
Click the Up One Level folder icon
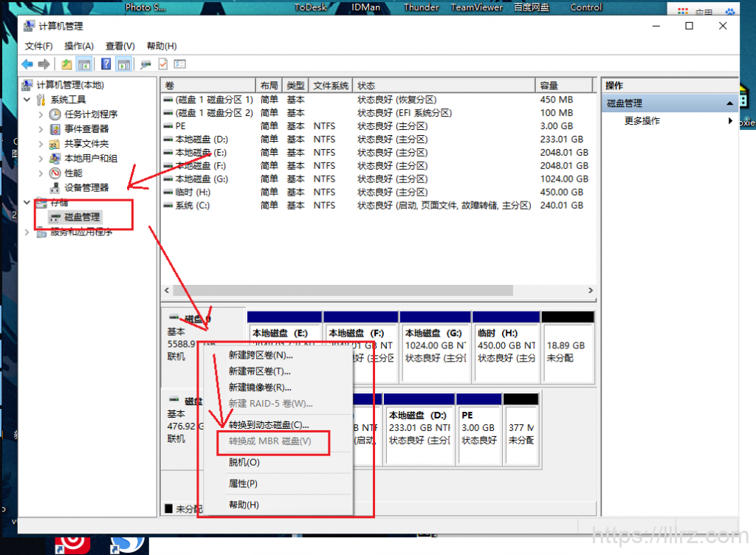[67, 64]
